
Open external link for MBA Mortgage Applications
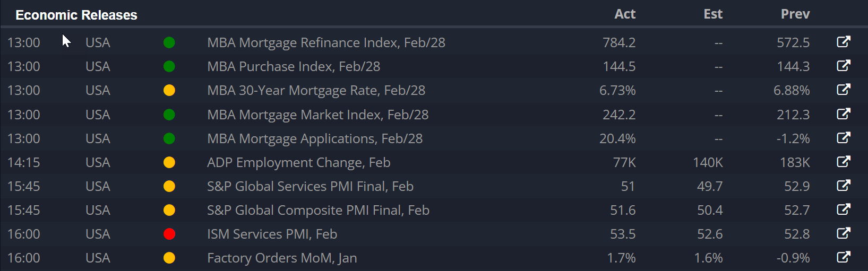point(844,138)
